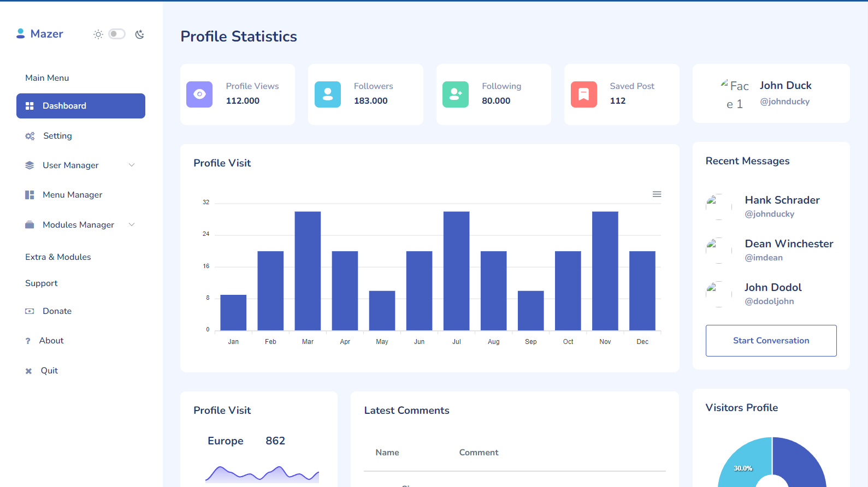Open the chart hamburger menu
This screenshot has height=487, width=868.
[x=657, y=194]
